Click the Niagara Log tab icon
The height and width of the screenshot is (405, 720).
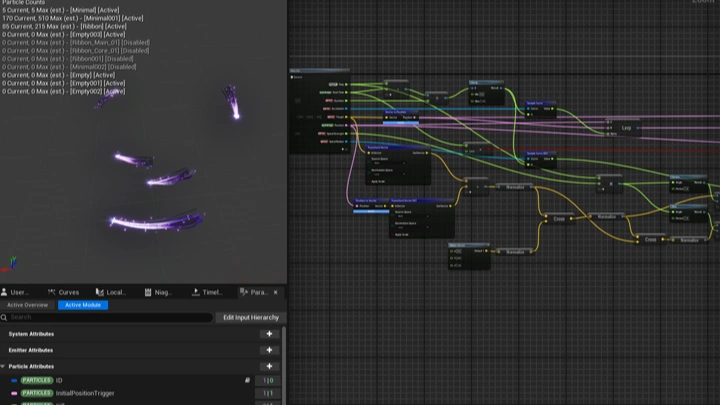(x=148, y=292)
